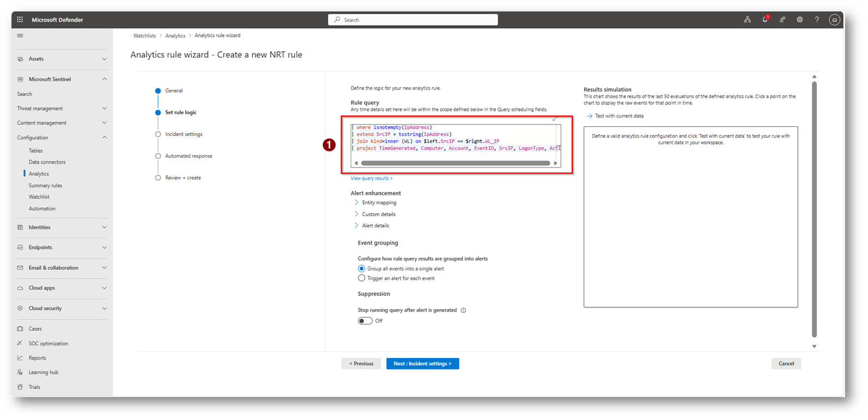The width and height of the screenshot is (868, 420).
Task: Click the rule query horizontal scrollbar thumb
Action: click(455, 163)
